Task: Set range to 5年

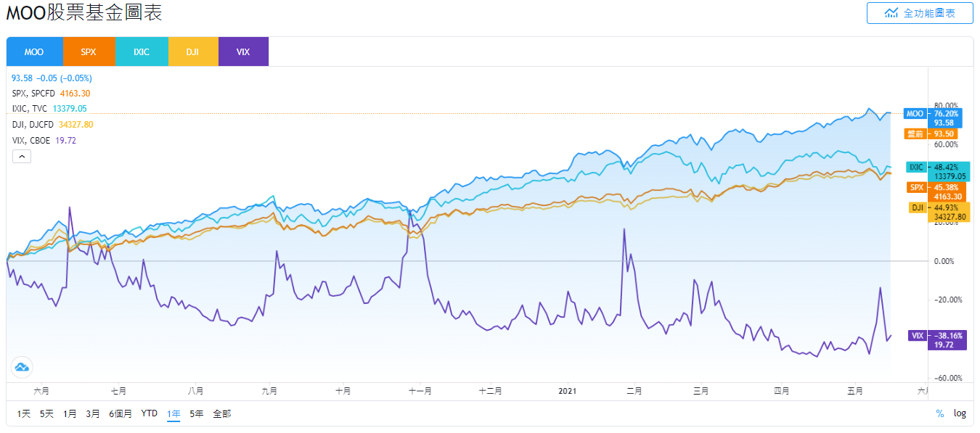Action: point(197,413)
